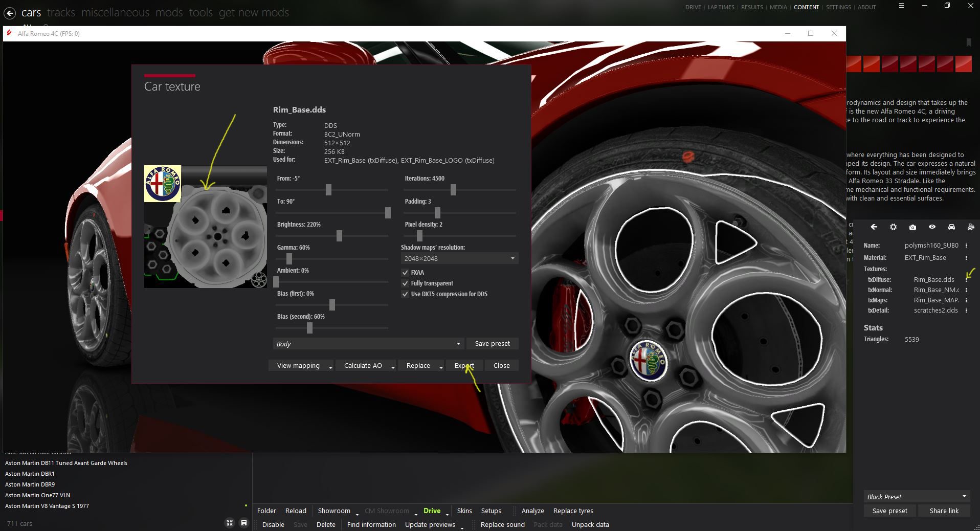
Task: Click the single car icon in showroom panel
Action: pos(951,227)
